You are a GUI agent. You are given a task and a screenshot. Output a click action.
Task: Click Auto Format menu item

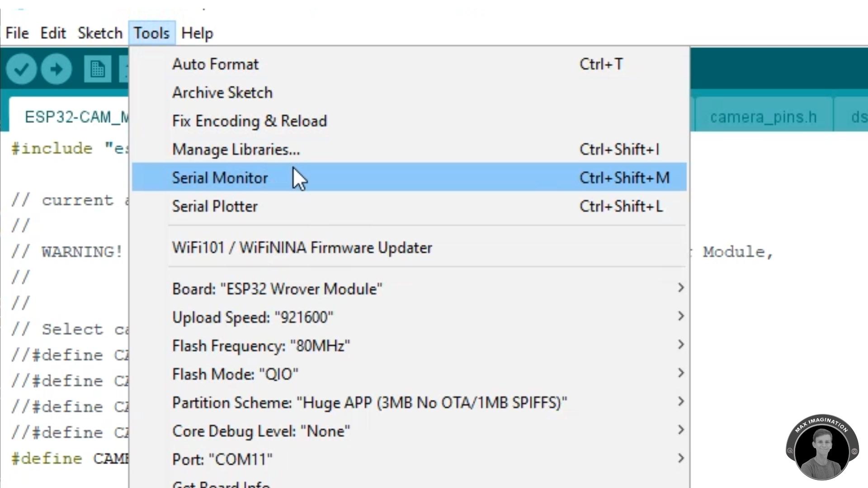pos(215,64)
